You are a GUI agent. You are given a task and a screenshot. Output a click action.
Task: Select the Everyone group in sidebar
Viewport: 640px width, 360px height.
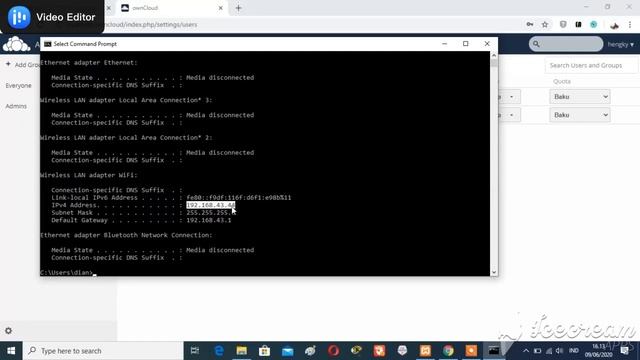point(18,85)
